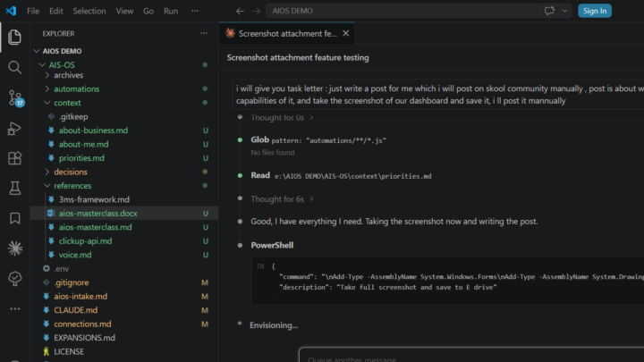Open CLAUDE.md file

[x=75, y=310]
